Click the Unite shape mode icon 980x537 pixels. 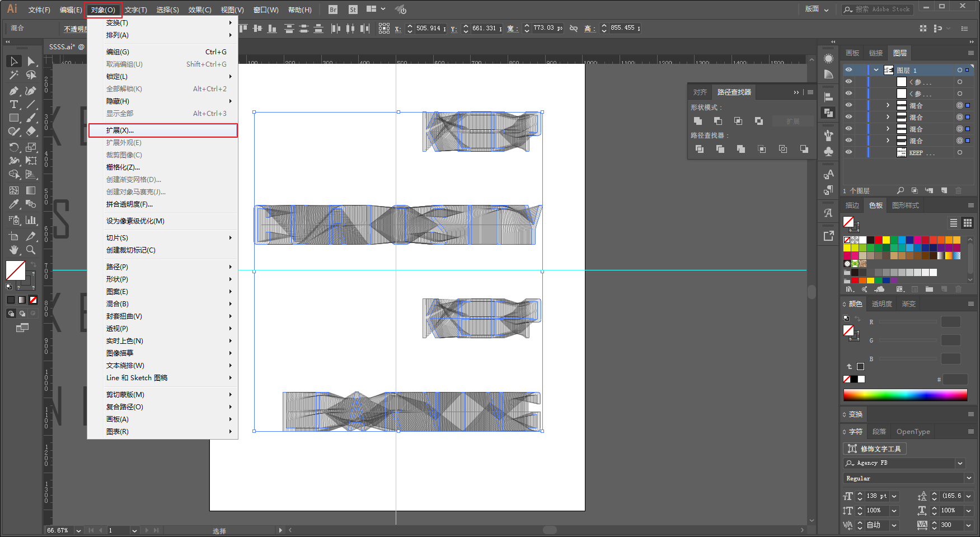click(x=698, y=121)
